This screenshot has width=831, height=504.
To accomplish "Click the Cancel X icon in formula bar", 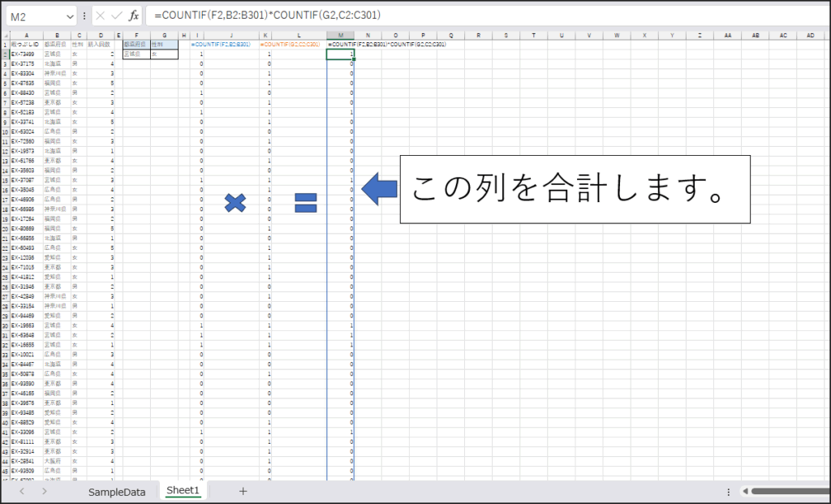I will 100,16.
